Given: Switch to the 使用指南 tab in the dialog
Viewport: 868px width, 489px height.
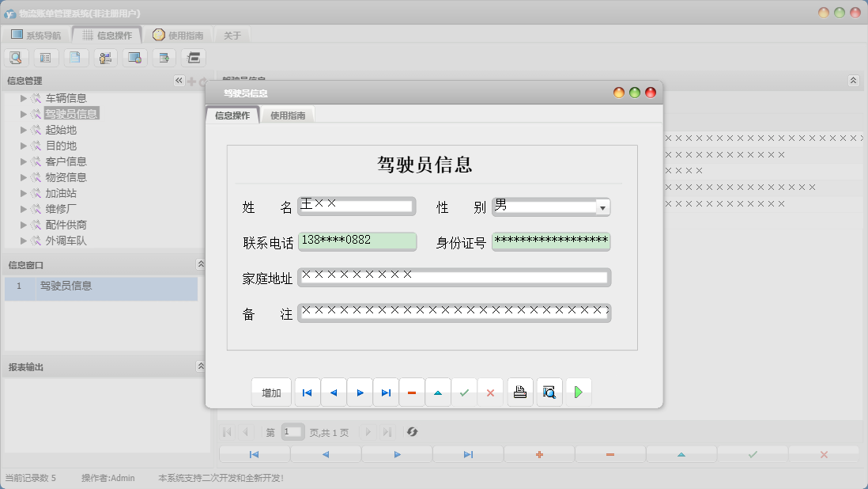Looking at the screenshot, I should coord(288,114).
